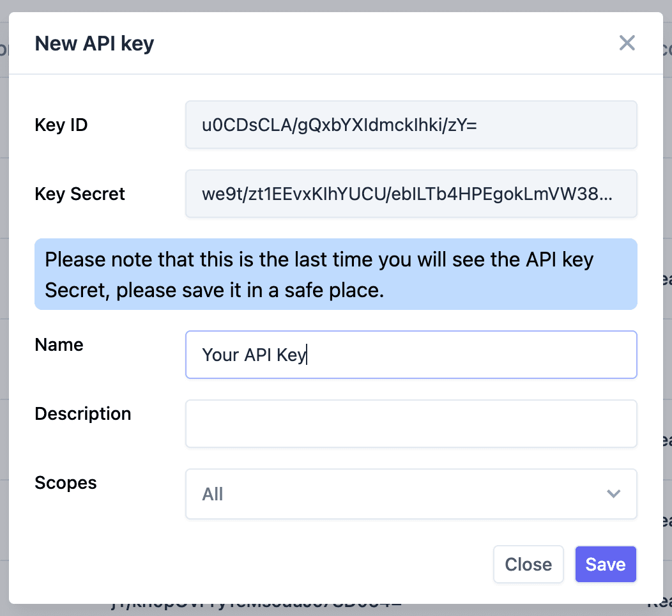Image resolution: width=672 pixels, height=616 pixels.
Task: Select the Key ID value field
Action: coord(411,125)
